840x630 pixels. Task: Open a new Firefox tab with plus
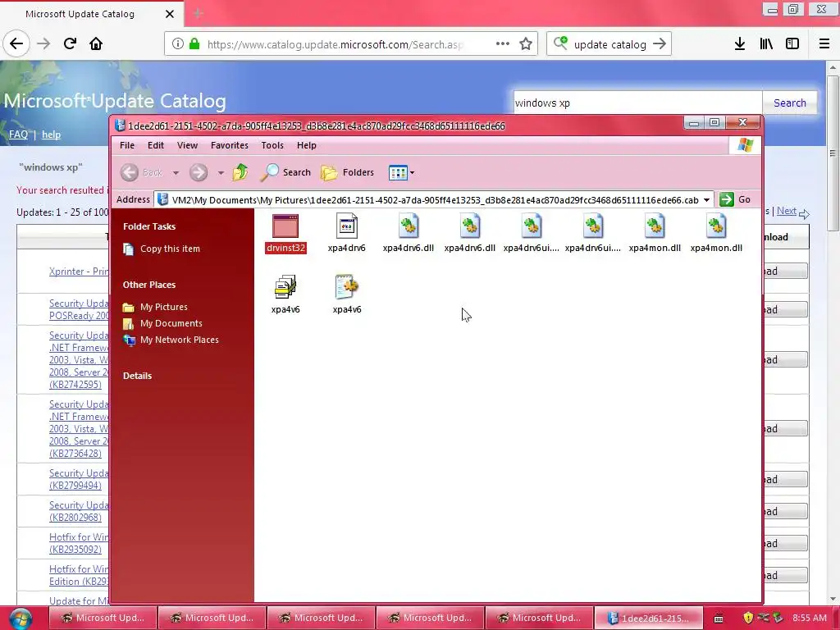point(199,14)
